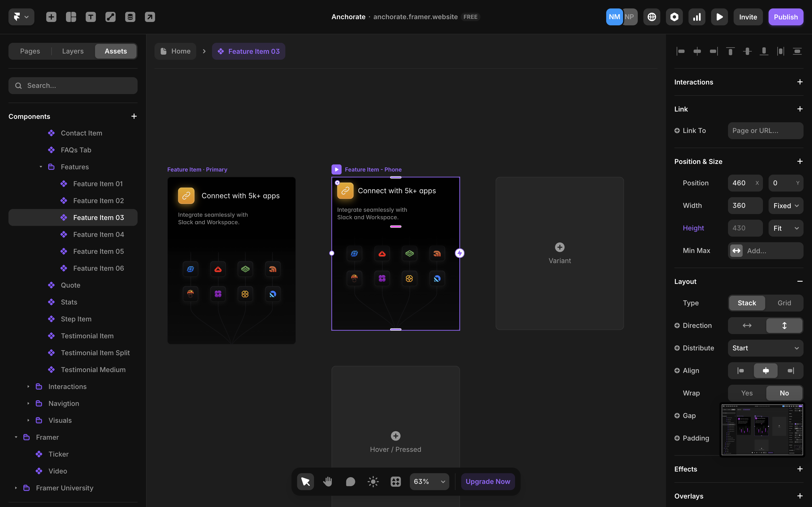The width and height of the screenshot is (812, 507).
Task: Start Preview with the play icon
Action: [720, 17]
